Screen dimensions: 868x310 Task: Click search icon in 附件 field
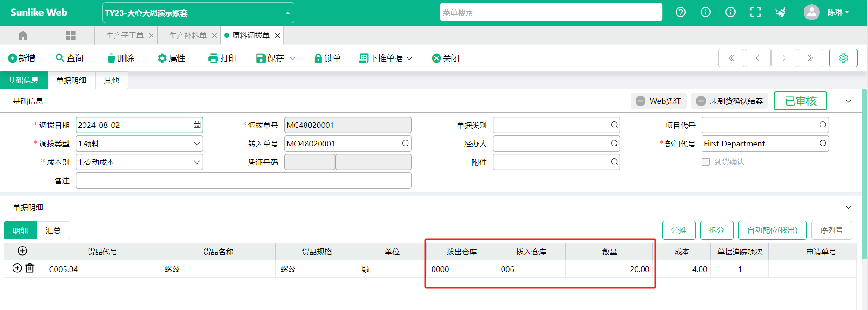pyautogui.click(x=614, y=162)
